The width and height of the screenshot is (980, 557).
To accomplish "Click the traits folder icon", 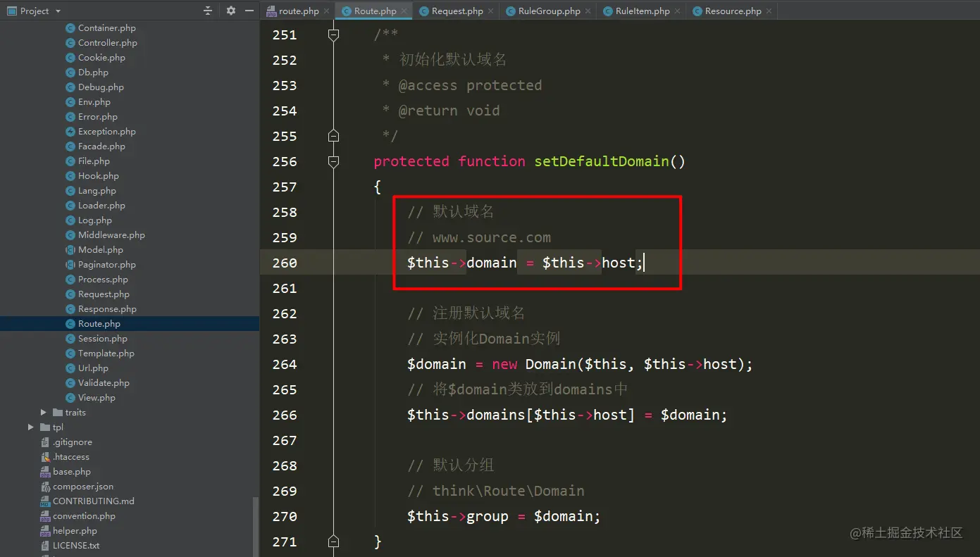I will [x=58, y=413].
